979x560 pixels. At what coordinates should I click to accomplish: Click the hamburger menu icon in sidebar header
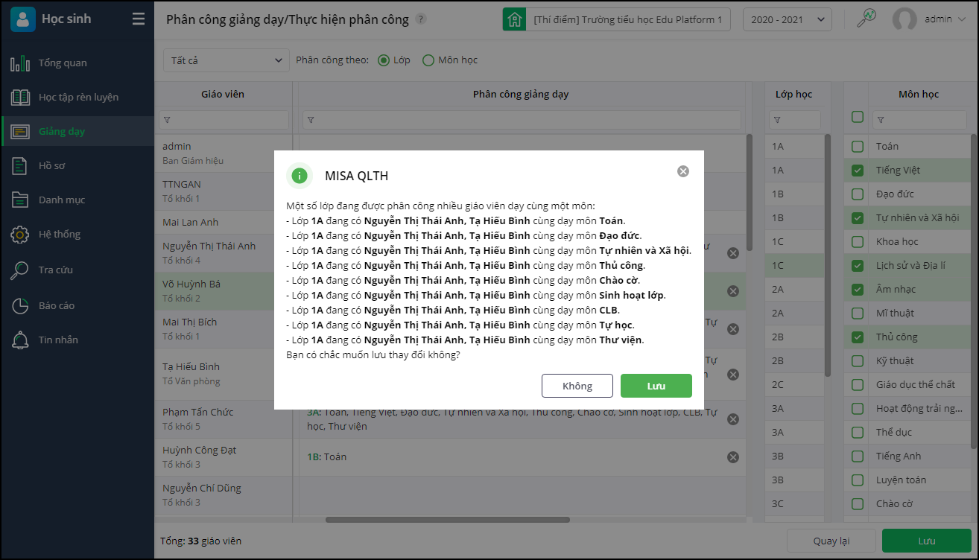click(x=139, y=19)
